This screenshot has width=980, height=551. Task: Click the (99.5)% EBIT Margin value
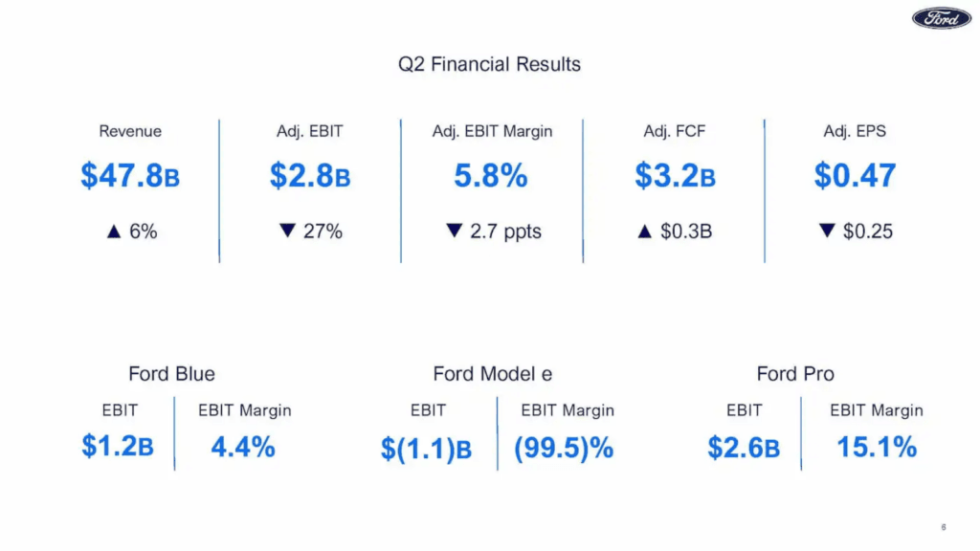(x=564, y=448)
